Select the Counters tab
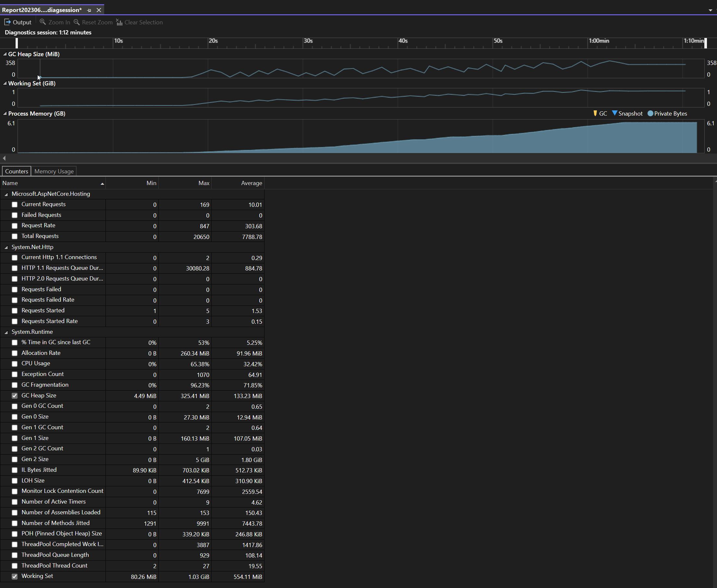Viewport: 717px width, 588px height. click(x=16, y=171)
